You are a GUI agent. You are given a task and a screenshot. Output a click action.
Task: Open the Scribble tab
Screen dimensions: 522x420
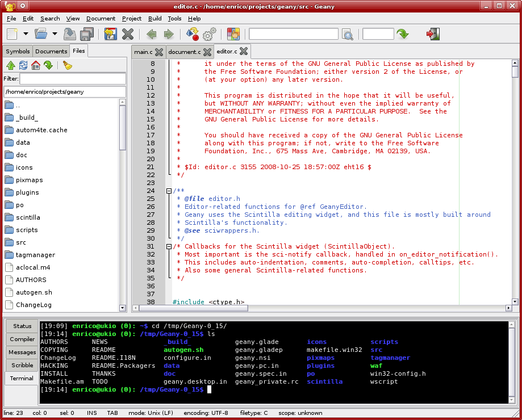click(22, 365)
